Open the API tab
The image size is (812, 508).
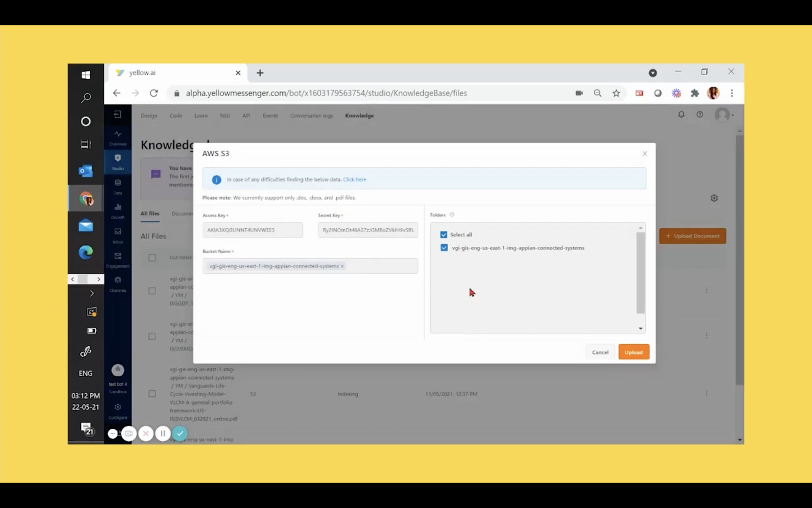(x=246, y=116)
